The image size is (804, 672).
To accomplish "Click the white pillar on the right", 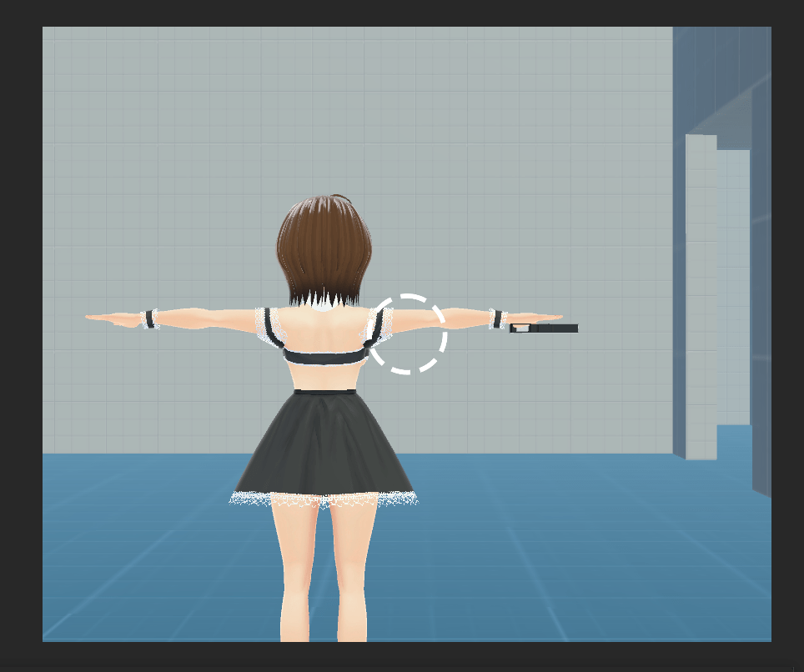I will point(701,292).
